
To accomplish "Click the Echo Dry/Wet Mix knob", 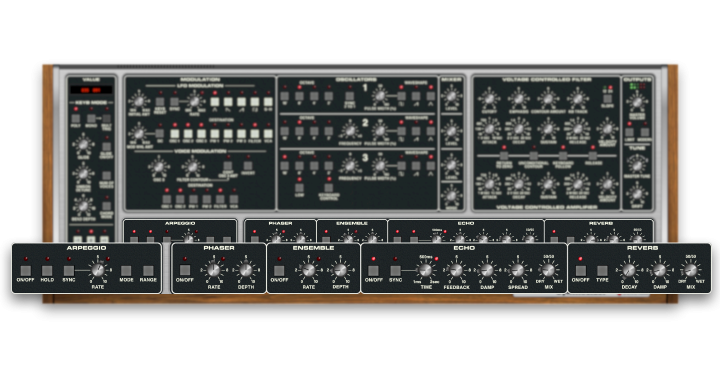I will coord(548,270).
